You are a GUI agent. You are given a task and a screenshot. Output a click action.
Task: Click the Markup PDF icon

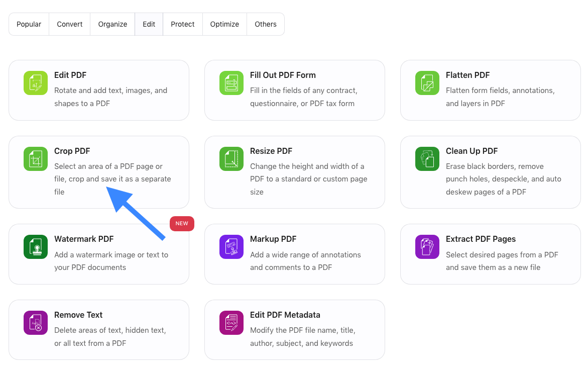(231, 247)
